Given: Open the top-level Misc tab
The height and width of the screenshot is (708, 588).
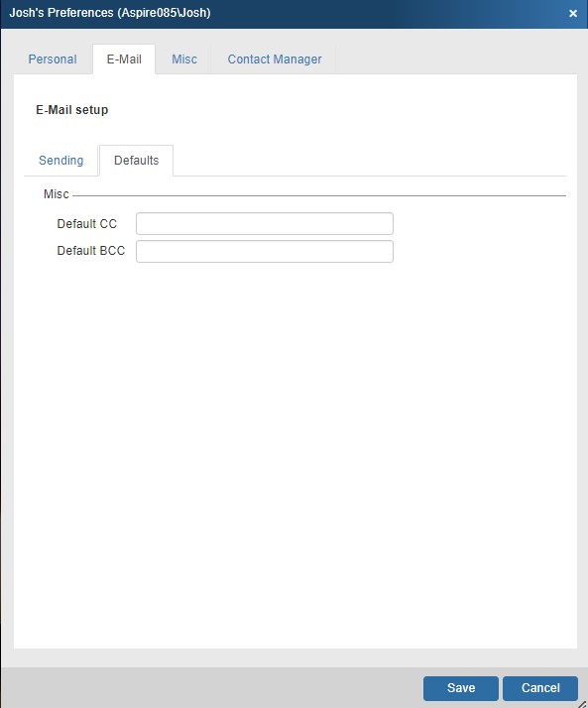Looking at the screenshot, I should [x=184, y=59].
